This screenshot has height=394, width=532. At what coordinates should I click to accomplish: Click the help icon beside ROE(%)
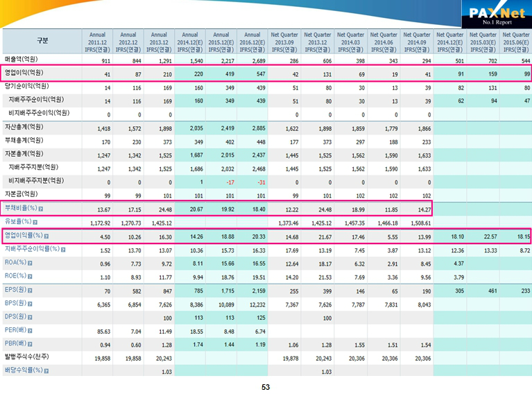point(30,276)
